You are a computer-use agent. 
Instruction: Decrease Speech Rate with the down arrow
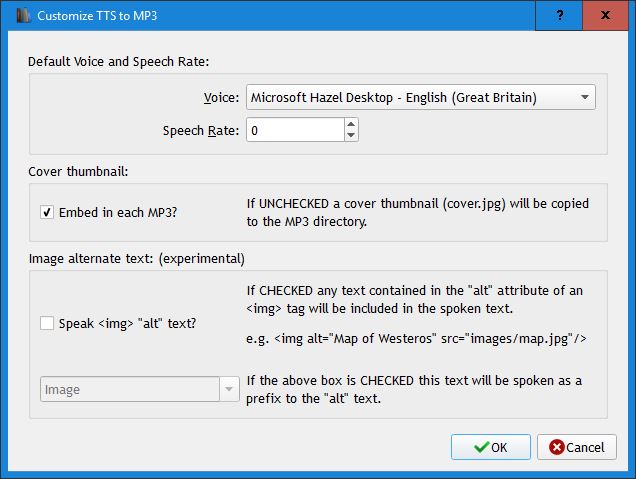pyautogui.click(x=350, y=135)
